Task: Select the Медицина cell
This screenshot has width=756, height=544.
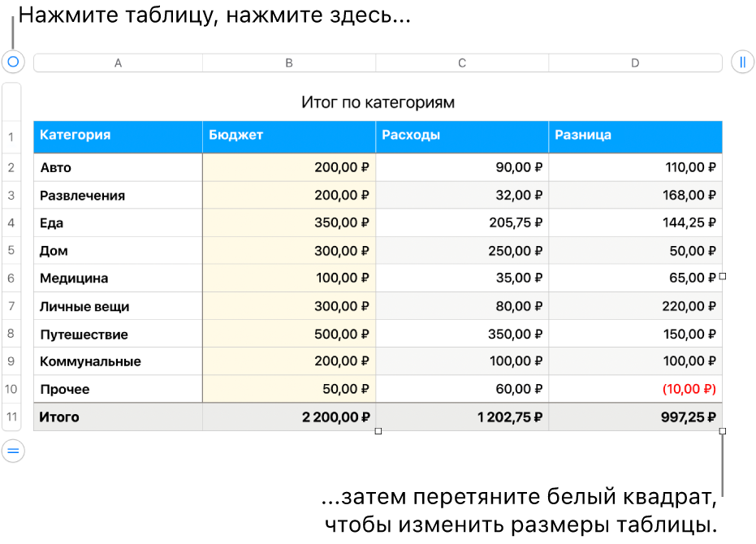Action: point(118,278)
